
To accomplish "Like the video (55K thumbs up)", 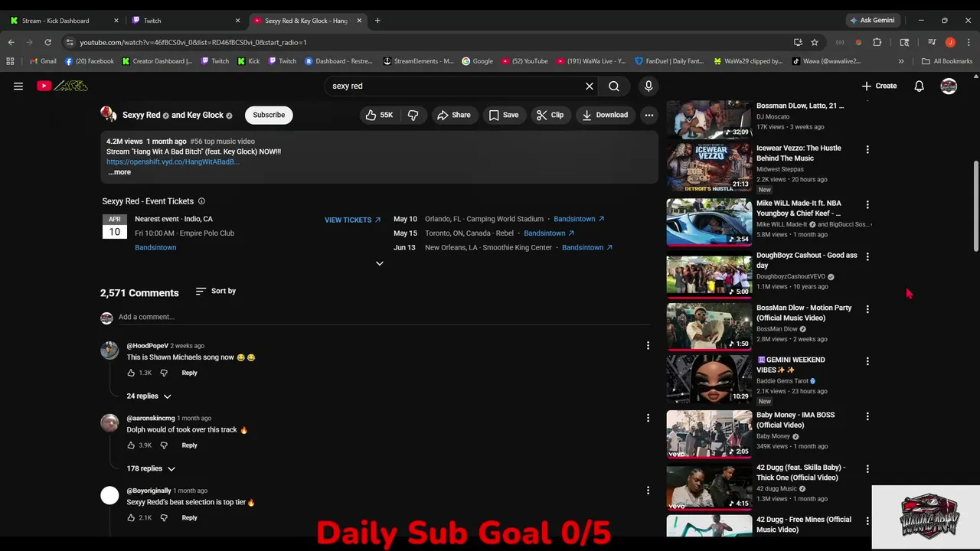I will (x=379, y=115).
